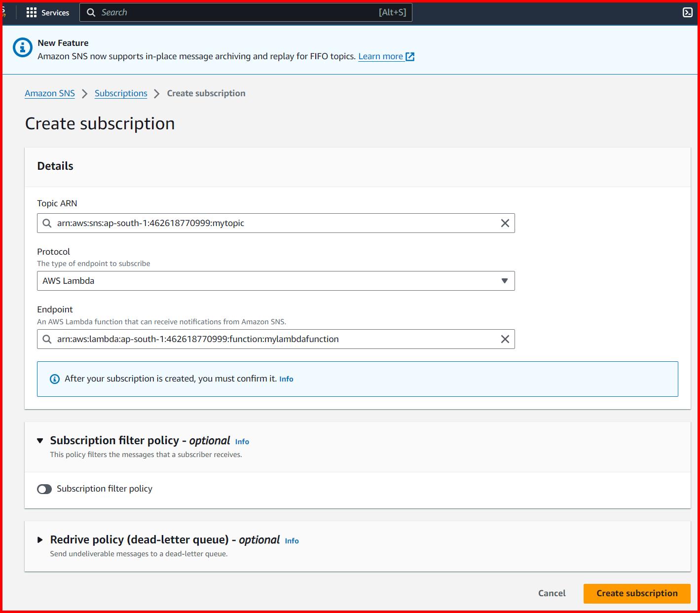The width and height of the screenshot is (700, 613).
Task: Click the Details section heading
Action: pyautogui.click(x=55, y=166)
